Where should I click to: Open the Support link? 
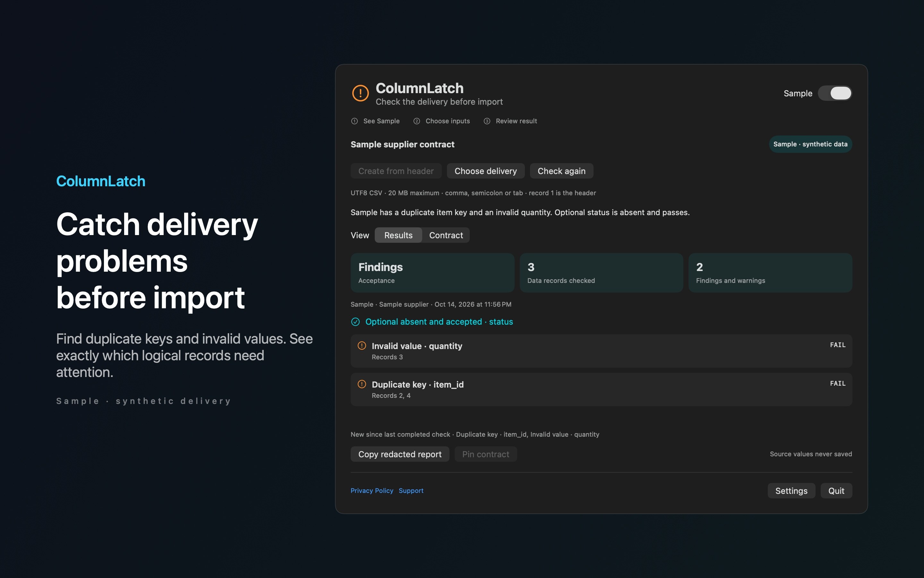tap(411, 490)
